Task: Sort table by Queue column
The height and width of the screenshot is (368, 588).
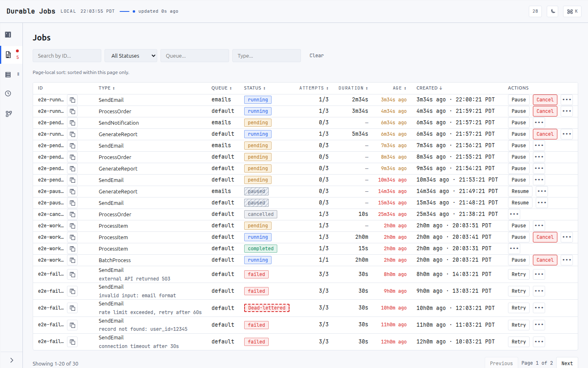Action: point(222,88)
